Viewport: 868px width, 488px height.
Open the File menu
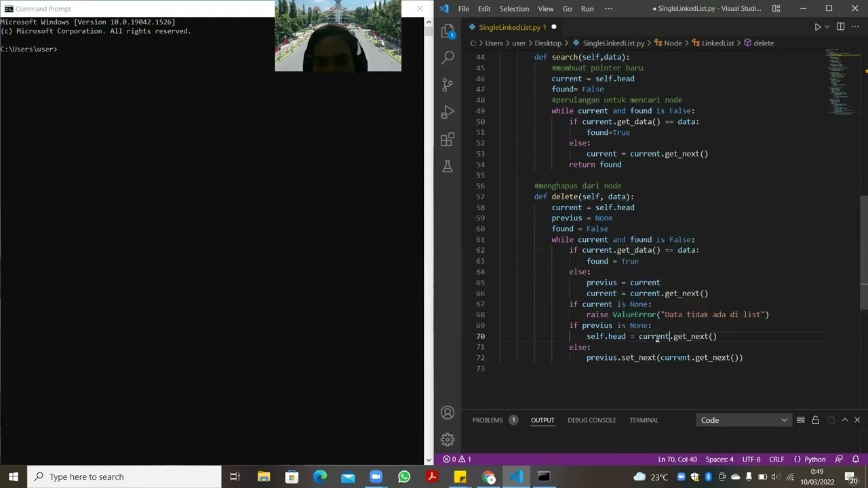464,9
